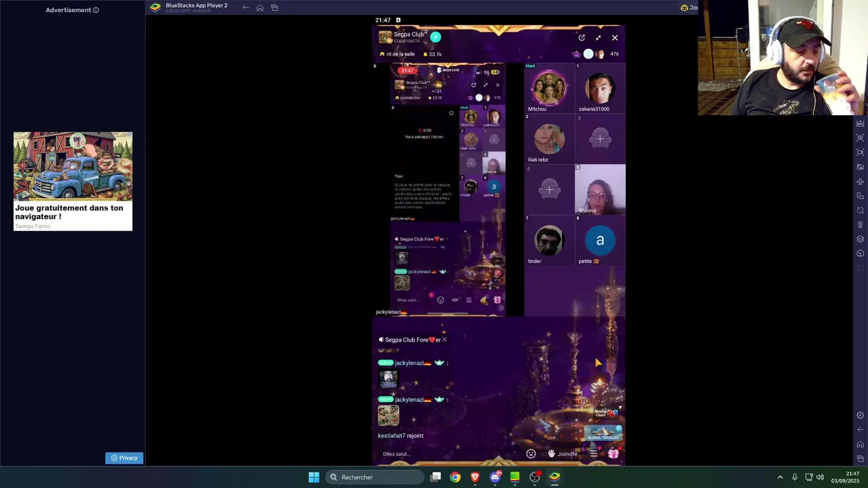Open tinder's seat profile

(549, 241)
